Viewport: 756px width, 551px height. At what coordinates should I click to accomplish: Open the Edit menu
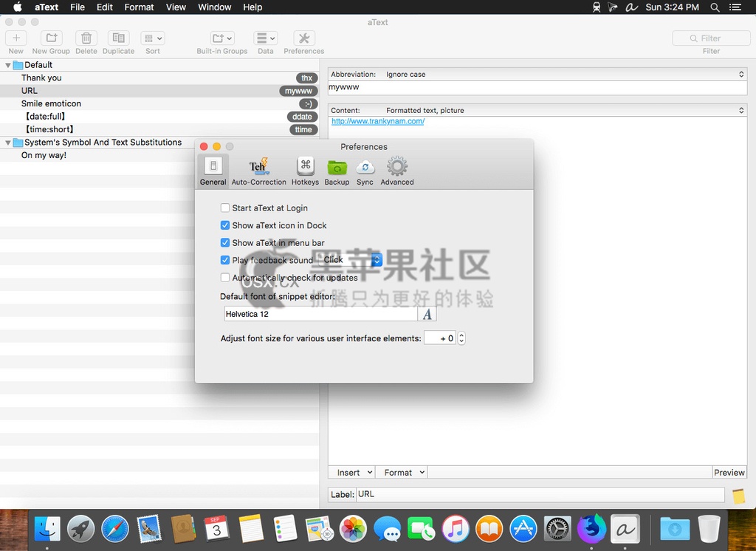105,7
